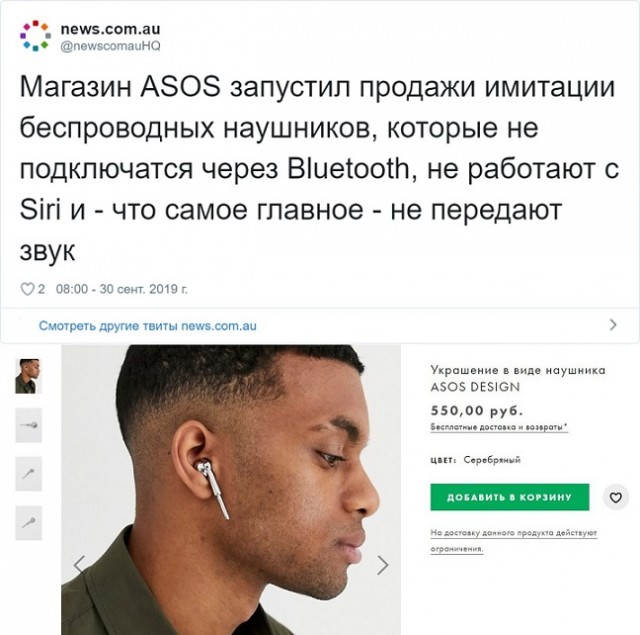
Task: Open the Бесплатные доставка и возвраты link
Action: coord(499,427)
